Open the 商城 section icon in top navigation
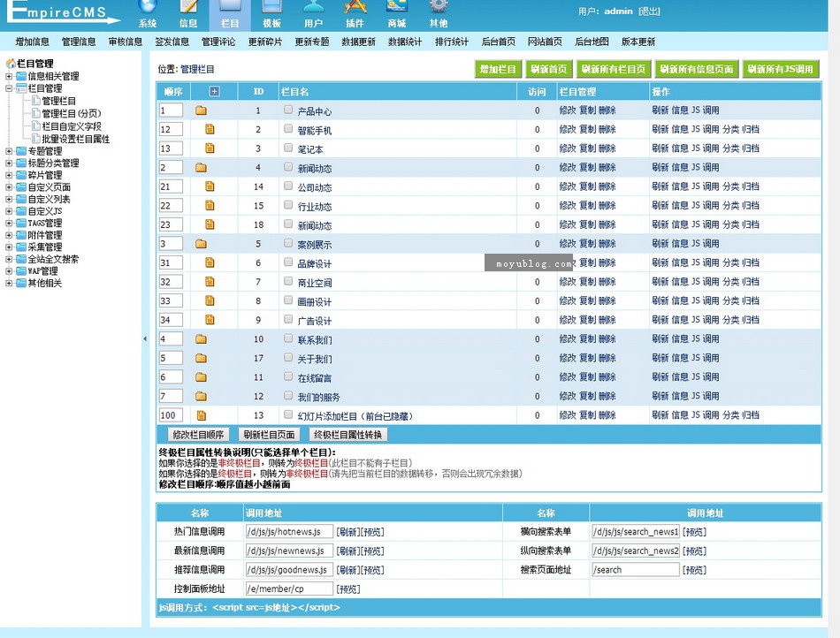Screen dimensions: 840x638 point(397,6)
